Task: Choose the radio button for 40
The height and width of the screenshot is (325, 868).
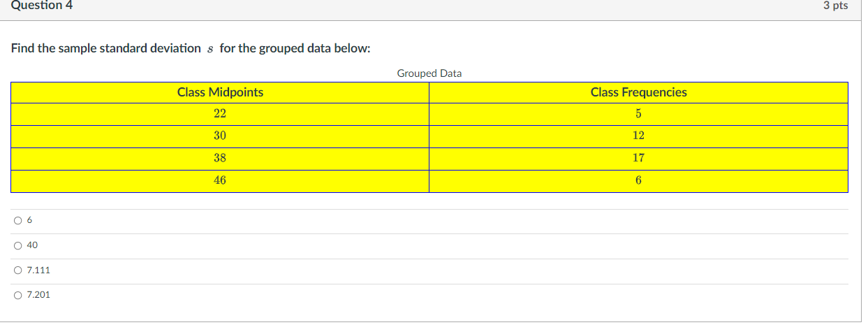Action: pyautogui.click(x=17, y=245)
